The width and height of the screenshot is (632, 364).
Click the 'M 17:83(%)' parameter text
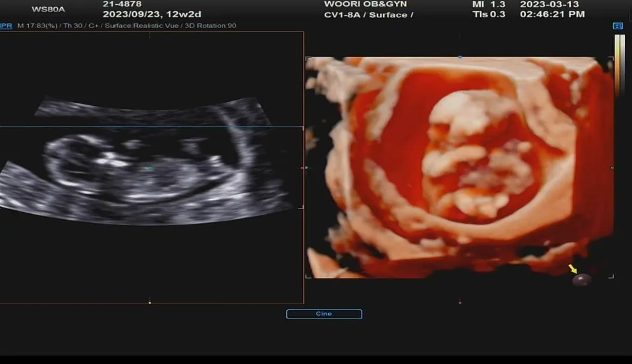(x=38, y=26)
